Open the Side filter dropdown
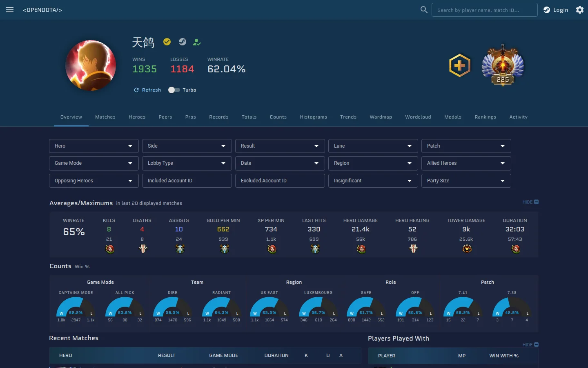The image size is (588, 368). click(187, 146)
